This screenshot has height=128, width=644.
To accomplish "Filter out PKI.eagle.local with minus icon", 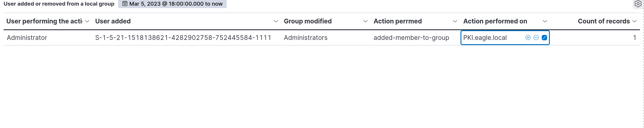I will [536, 38].
